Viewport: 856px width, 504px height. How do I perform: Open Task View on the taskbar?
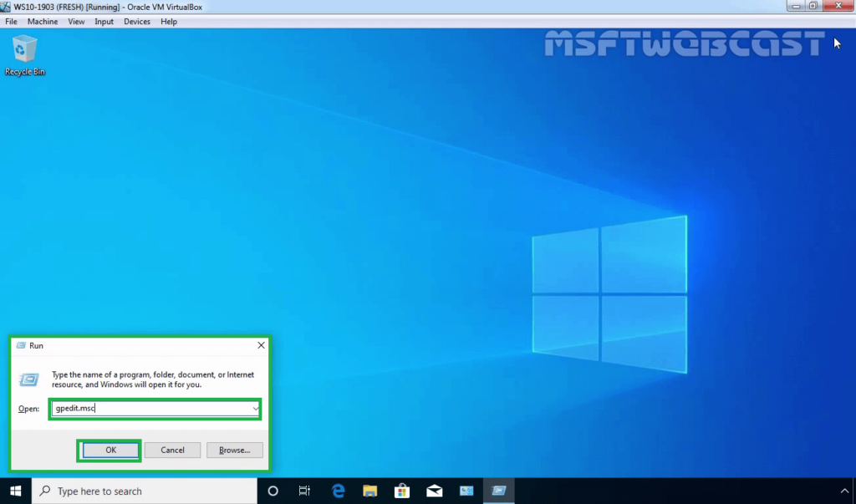coord(304,491)
